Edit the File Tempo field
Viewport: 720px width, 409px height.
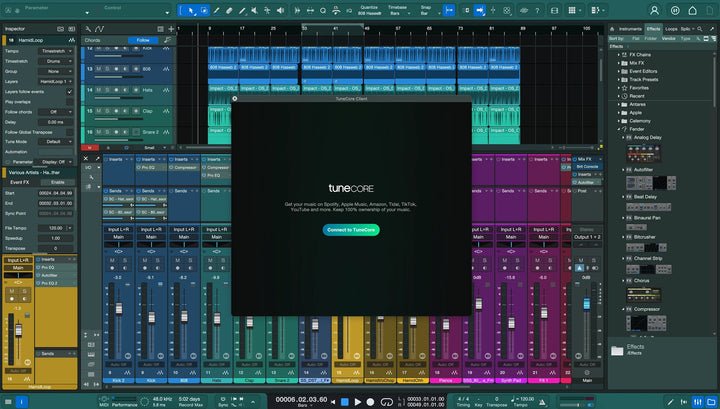click(x=56, y=228)
